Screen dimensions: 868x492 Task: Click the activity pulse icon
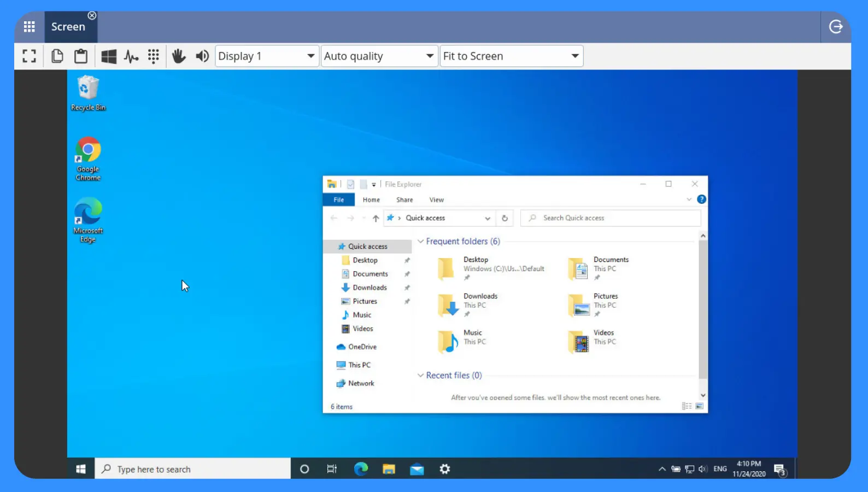[131, 56]
